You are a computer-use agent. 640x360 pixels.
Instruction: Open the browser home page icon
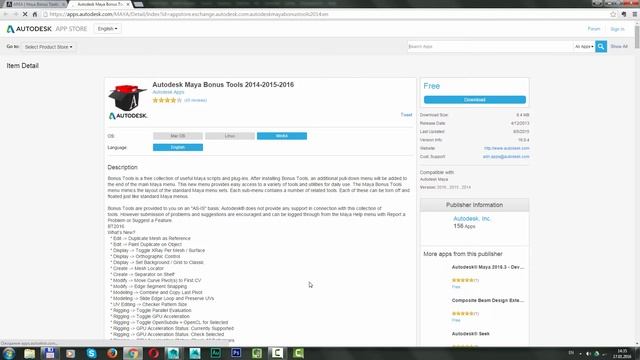(x=35, y=14)
